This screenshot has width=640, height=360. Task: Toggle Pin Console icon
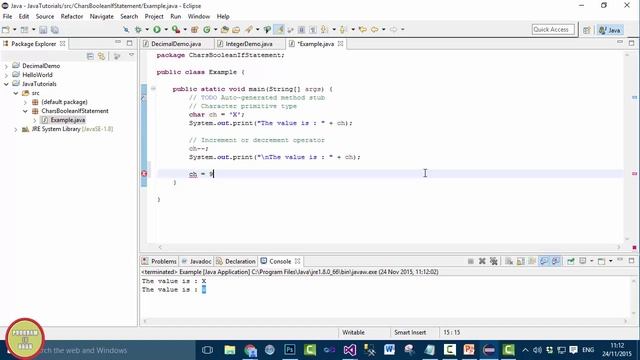[x=571, y=261]
